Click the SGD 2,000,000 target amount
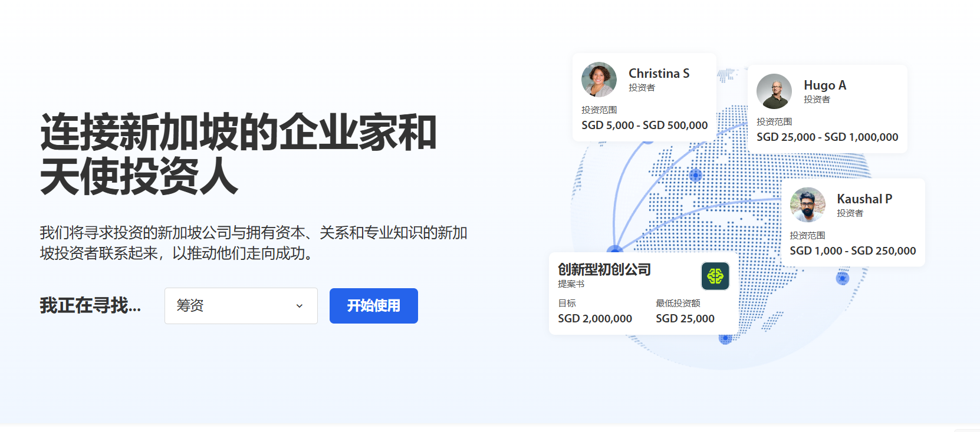 (x=595, y=319)
